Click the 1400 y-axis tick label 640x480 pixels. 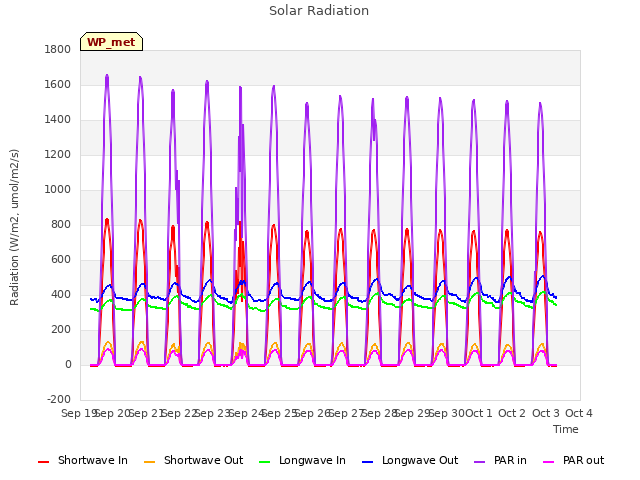(x=58, y=120)
